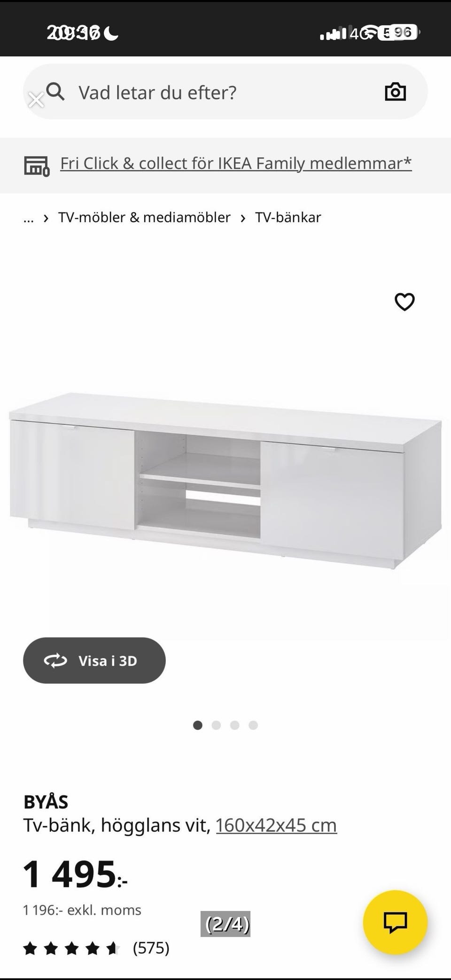
Task: Tap the rotate icon in Visa i 3D
Action: [55, 661]
